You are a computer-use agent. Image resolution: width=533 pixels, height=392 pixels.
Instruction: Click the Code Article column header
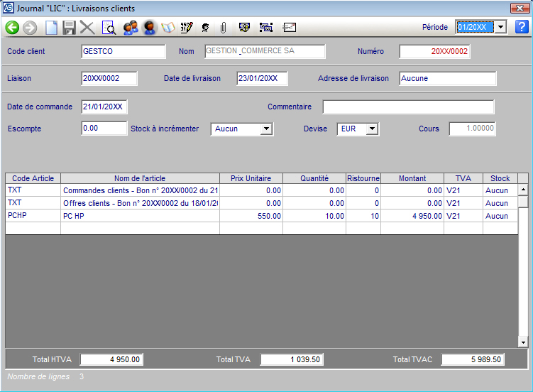coord(33,178)
